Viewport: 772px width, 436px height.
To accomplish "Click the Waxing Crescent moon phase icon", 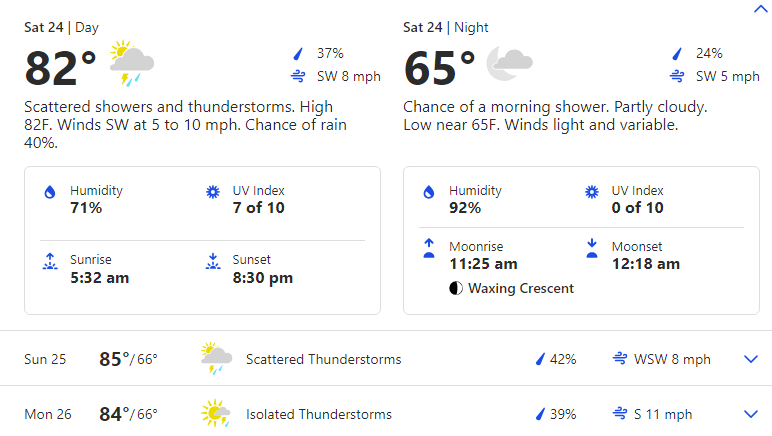I will 456,288.
